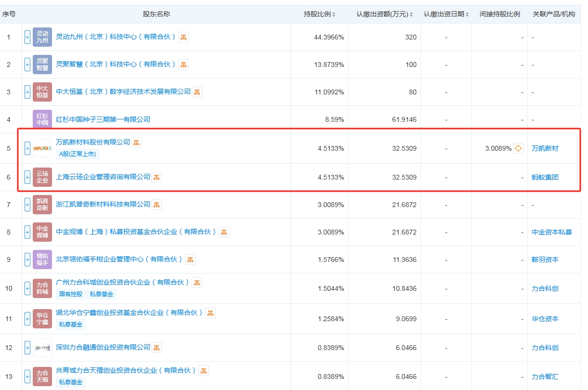Open related institution 华仓资本 link
588x390 pixels.
click(x=545, y=319)
